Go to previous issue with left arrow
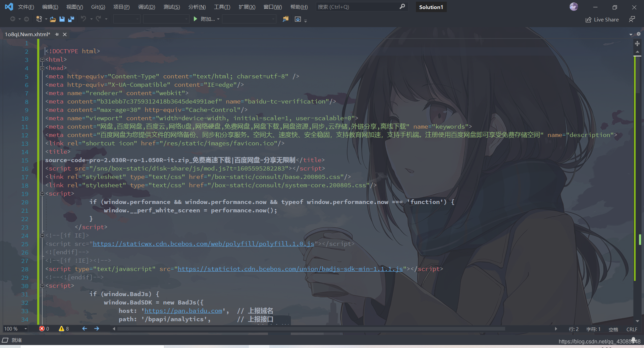644x348 pixels. [x=85, y=329]
